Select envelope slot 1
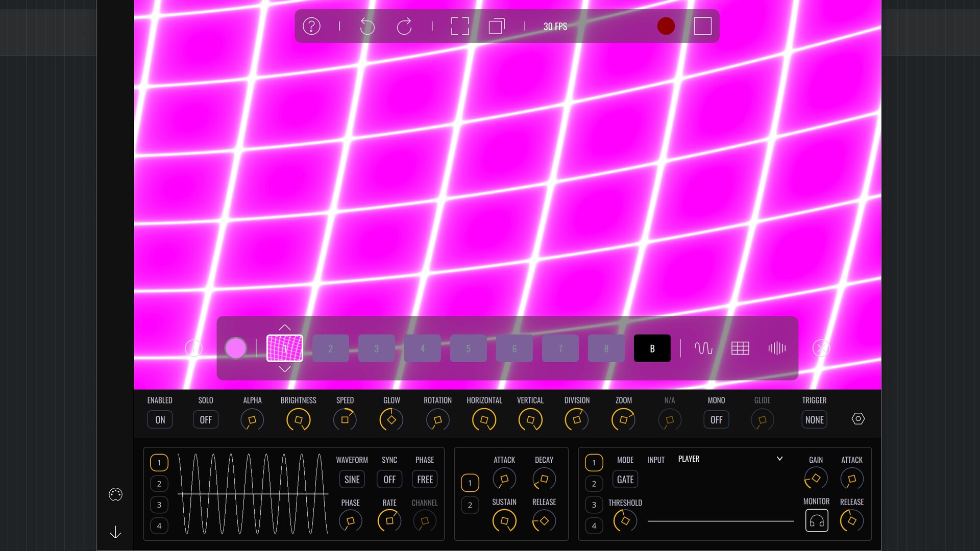980x551 pixels. pyautogui.click(x=470, y=483)
